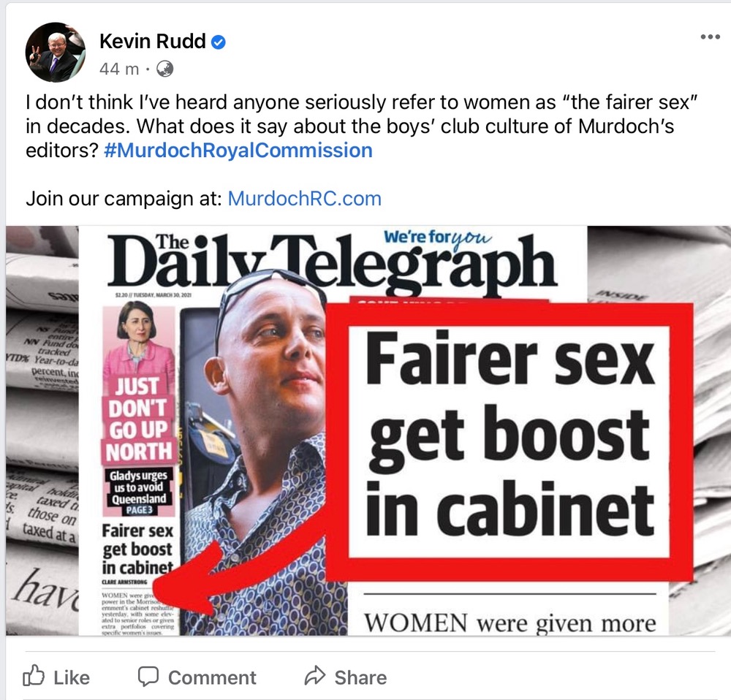
Task: Click the blue verified badge
Action: pos(219,42)
